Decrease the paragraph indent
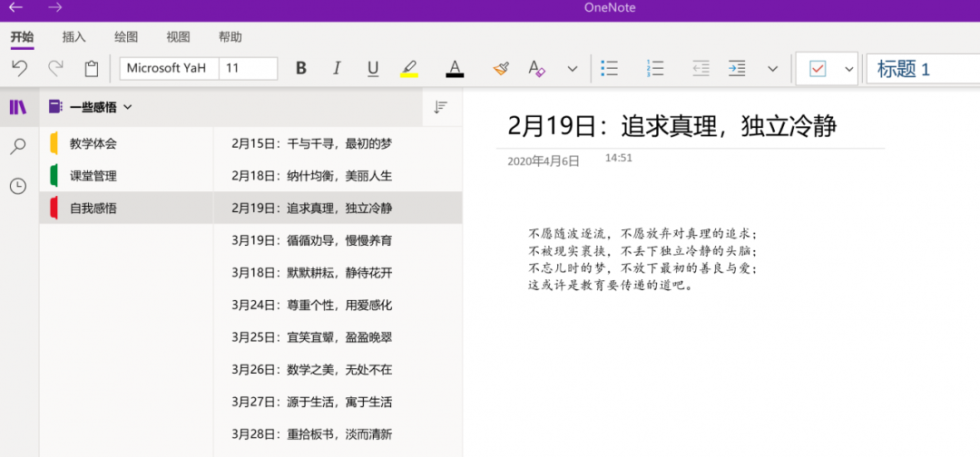Screen dimensions: 980x457 point(701,68)
